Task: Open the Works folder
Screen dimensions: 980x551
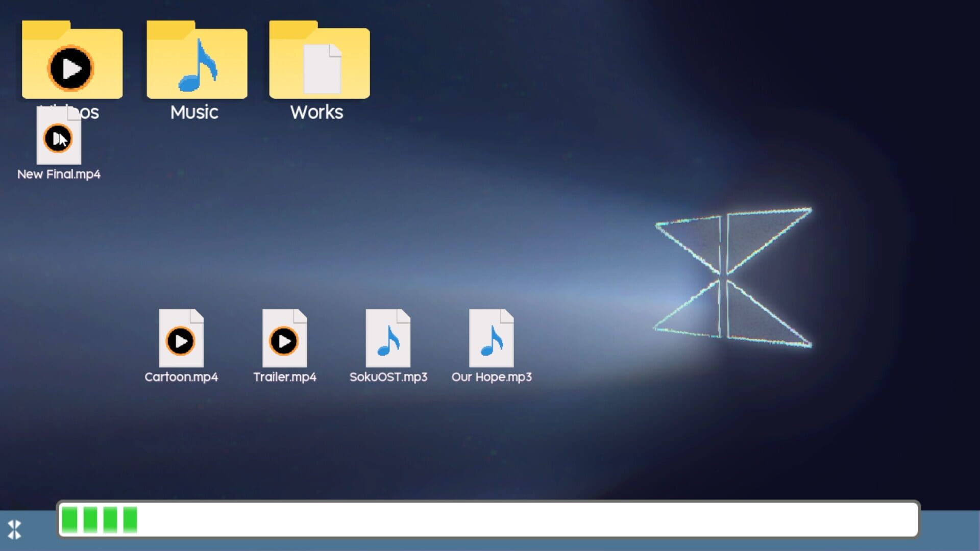Action: 318,61
